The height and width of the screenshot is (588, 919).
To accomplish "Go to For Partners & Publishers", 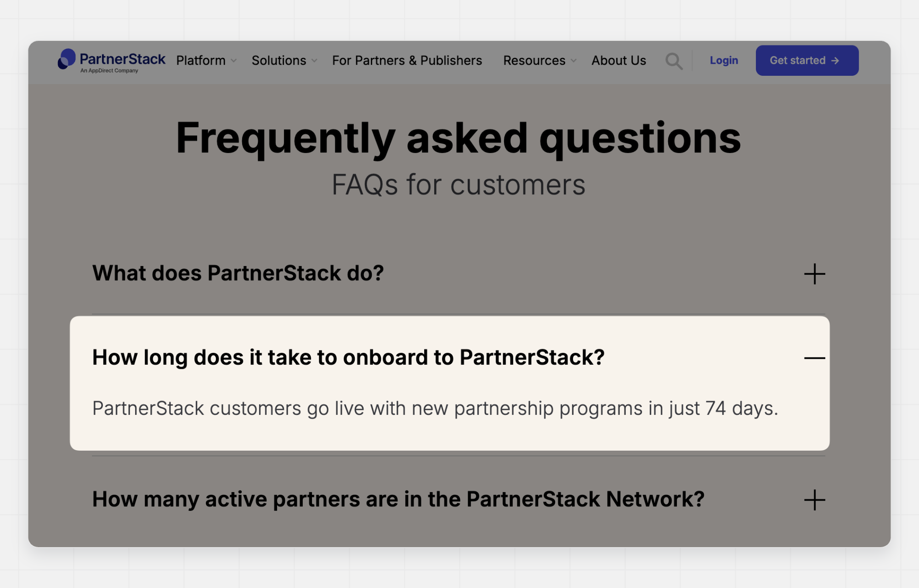I will [407, 61].
